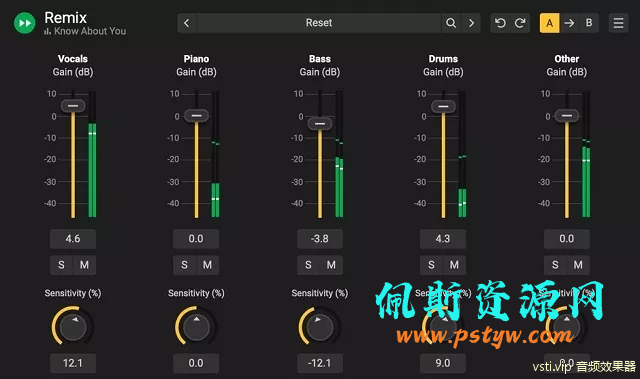Solo the Bass channel

tap(308, 265)
